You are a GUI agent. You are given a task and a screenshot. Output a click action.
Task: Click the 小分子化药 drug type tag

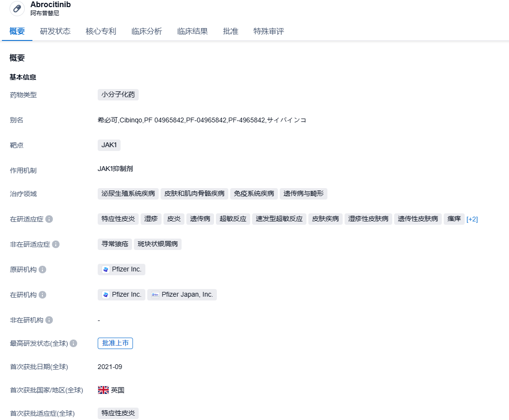118,94
